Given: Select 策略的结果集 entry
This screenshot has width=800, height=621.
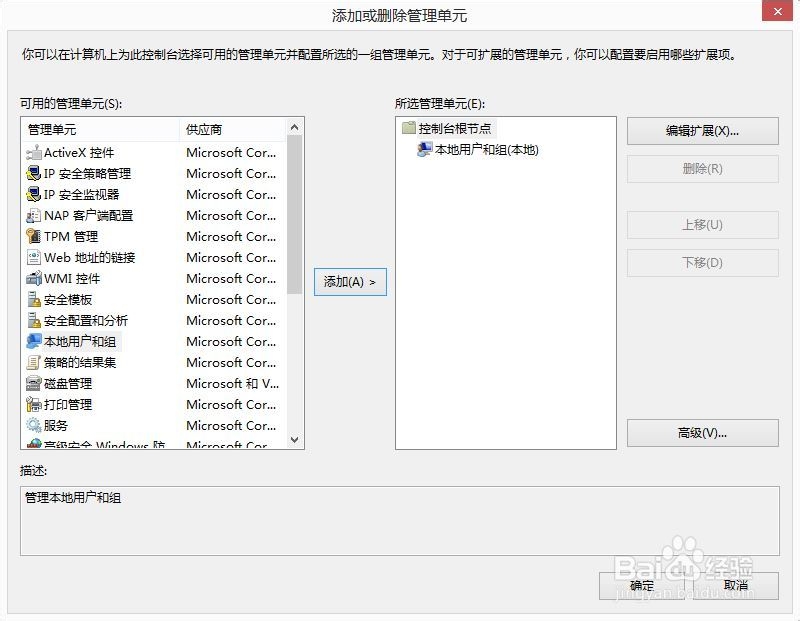Looking at the screenshot, I should coord(80,362).
